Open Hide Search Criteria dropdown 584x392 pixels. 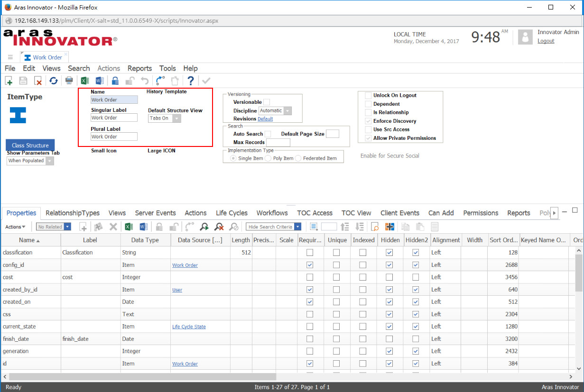click(297, 227)
